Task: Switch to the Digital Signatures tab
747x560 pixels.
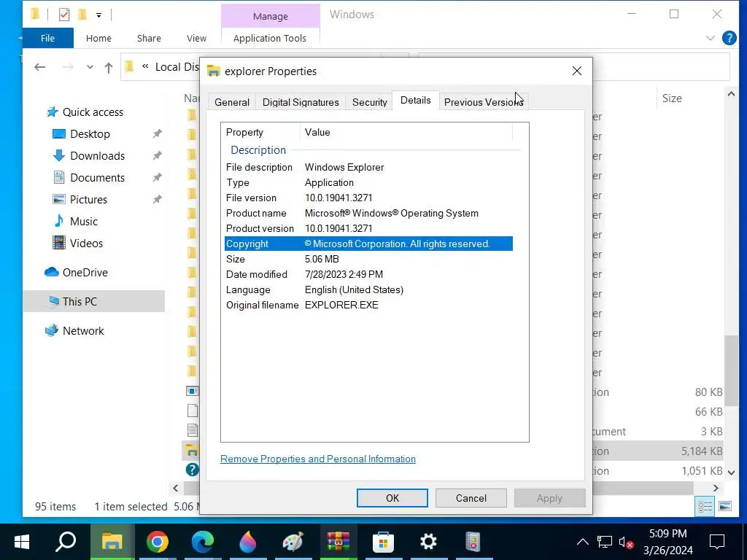Action: (x=301, y=102)
